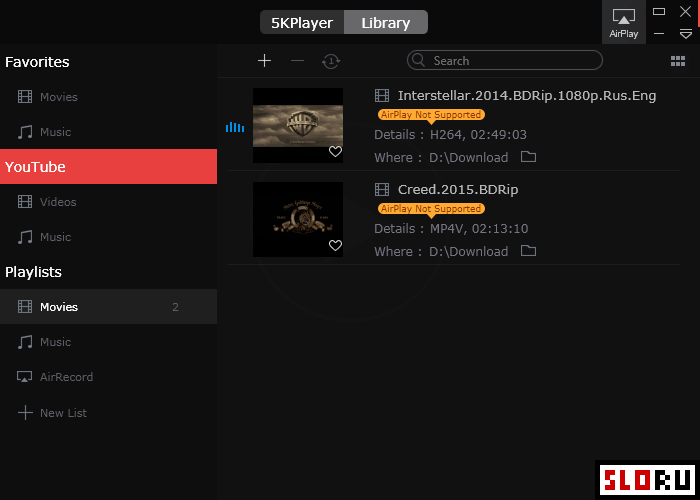700x500 pixels.
Task: Click the Playlists heading
Action: pos(33,272)
